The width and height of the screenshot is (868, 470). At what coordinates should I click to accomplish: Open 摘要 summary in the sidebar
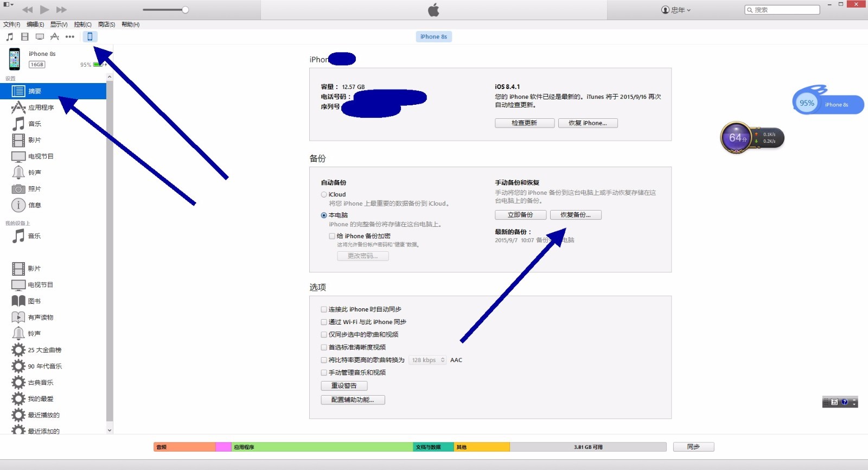click(x=53, y=91)
